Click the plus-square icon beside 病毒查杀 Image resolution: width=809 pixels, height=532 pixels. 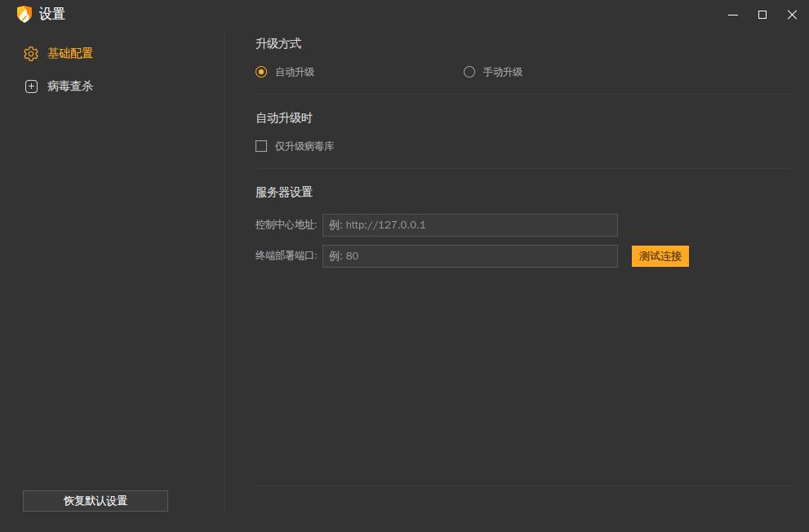31,86
